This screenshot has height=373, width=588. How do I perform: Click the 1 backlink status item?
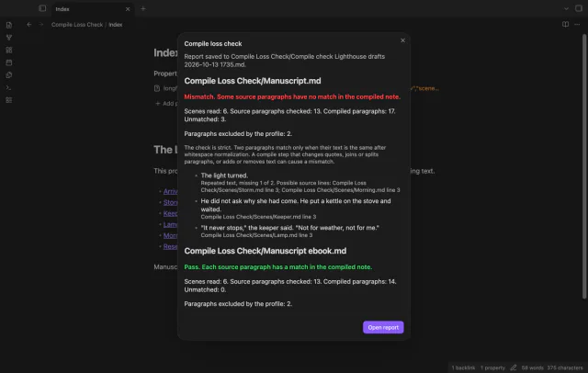[463, 367]
